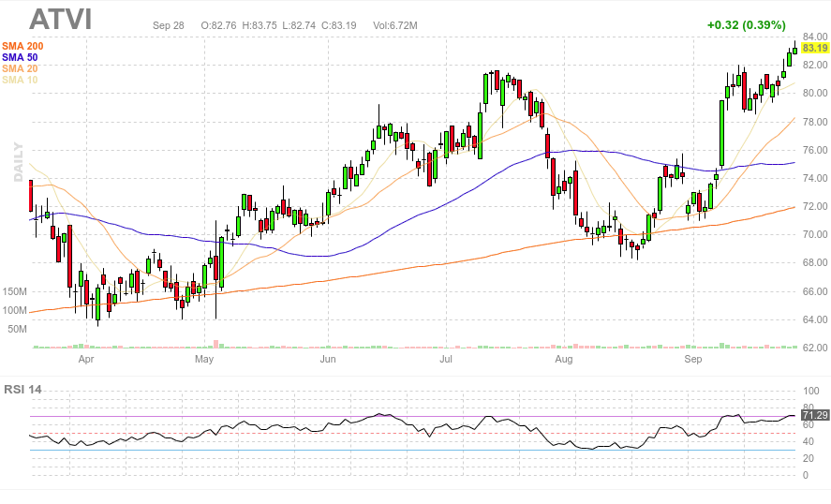Click the large pink volume bar in early May
Image resolution: width=831 pixels, height=504 pixels.
[215, 344]
